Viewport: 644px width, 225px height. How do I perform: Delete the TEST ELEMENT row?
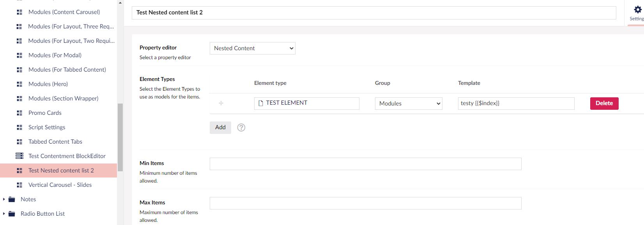pyautogui.click(x=604, y=103)
